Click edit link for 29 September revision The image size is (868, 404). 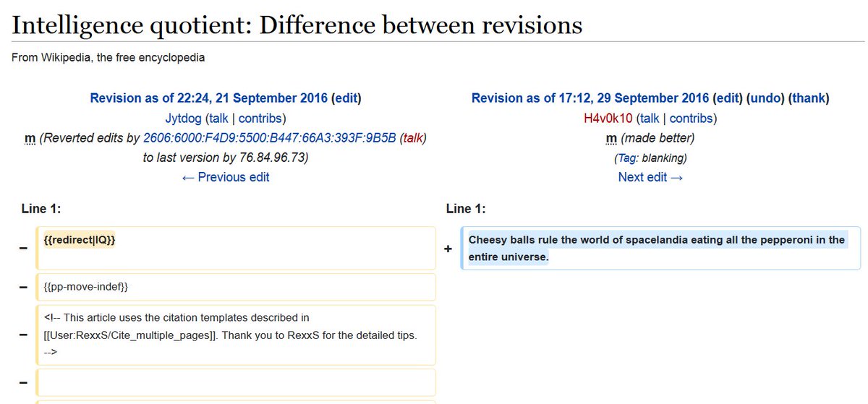pyautogui.click(x=728, y=98)
